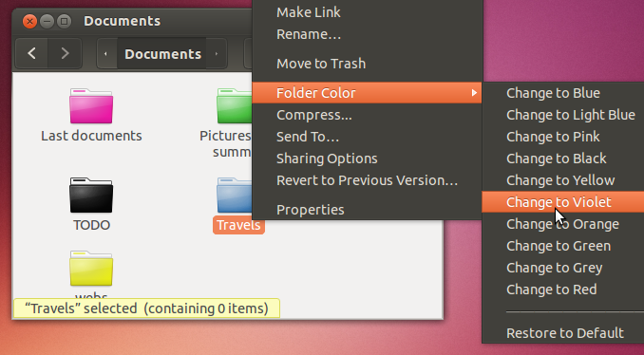
Task: Click Revert to Previous Version…
Action: (367, 180)
